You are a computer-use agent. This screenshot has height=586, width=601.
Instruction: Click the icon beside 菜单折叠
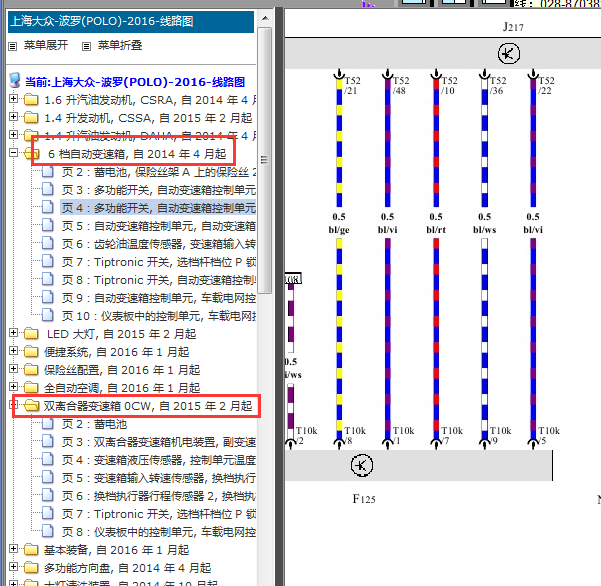[87, 46]
